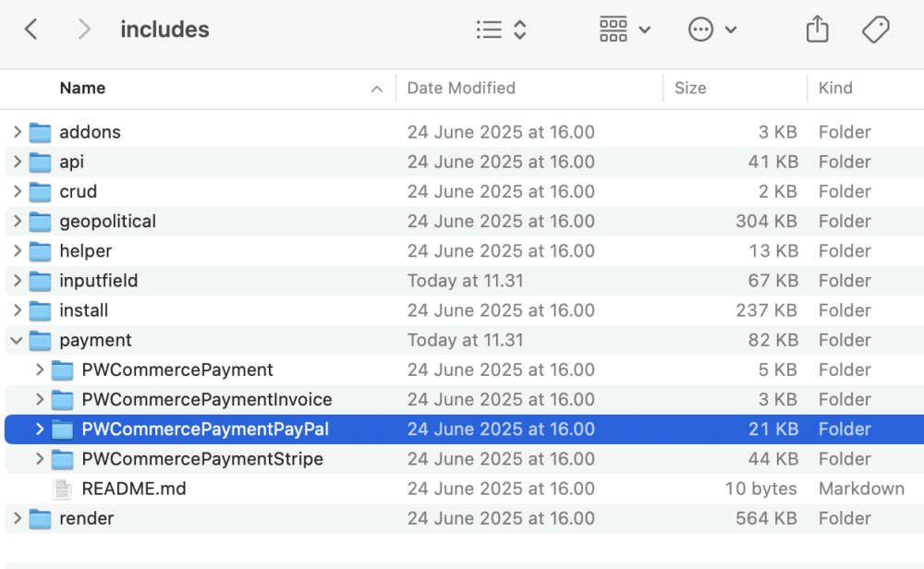Open the Group By grid dropdown

click(x=625, y=30)
